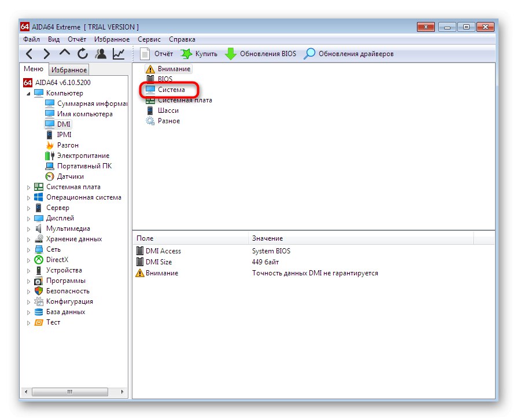Open Обновления драйверов in the toolbar
517x420 pixels.
point(349,54)
